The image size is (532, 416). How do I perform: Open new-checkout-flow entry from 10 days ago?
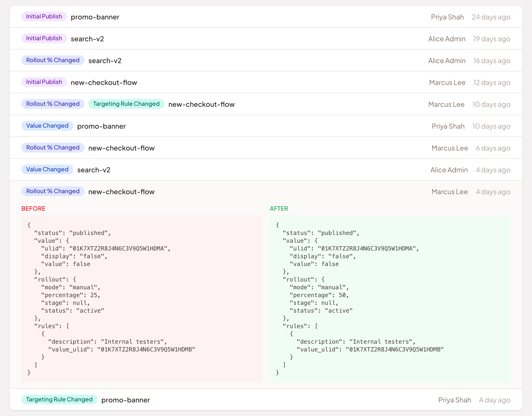[266, 104]
